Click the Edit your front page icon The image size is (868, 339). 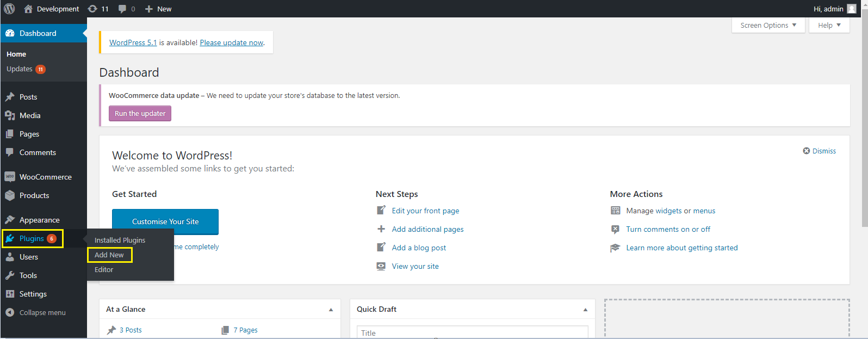tap(381, 210)
